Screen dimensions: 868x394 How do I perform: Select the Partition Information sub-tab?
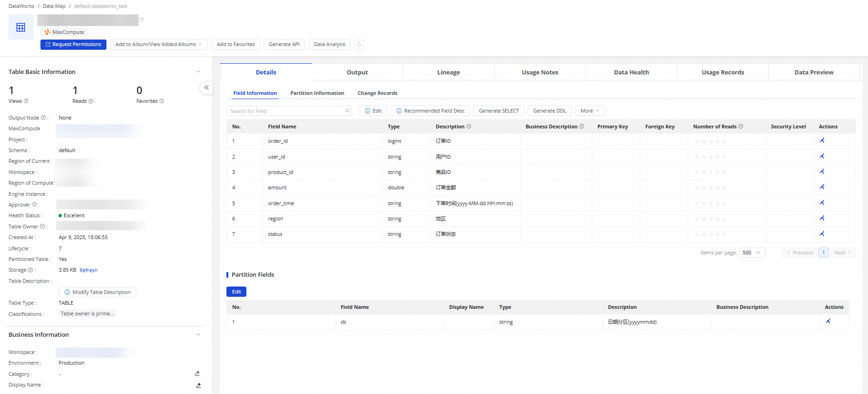coord(318,93)
